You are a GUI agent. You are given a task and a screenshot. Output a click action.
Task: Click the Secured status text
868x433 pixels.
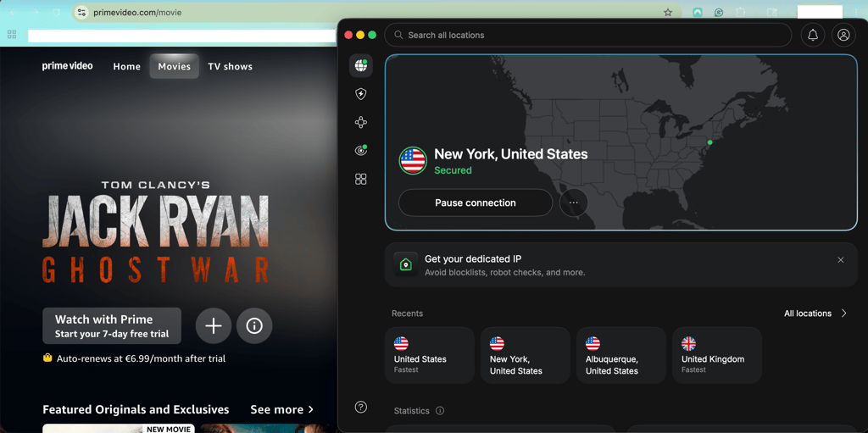pos(453,170)
